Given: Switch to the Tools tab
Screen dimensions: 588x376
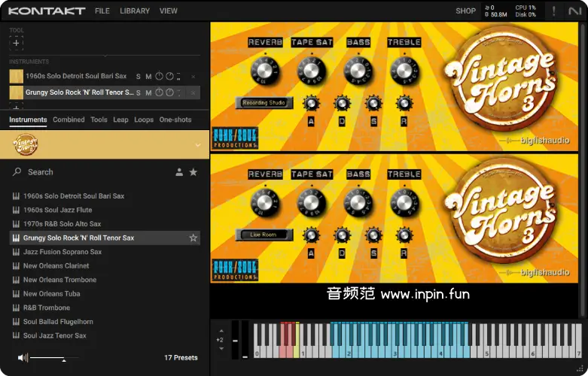Looking at the screenshot, I should tap(99, 120).
